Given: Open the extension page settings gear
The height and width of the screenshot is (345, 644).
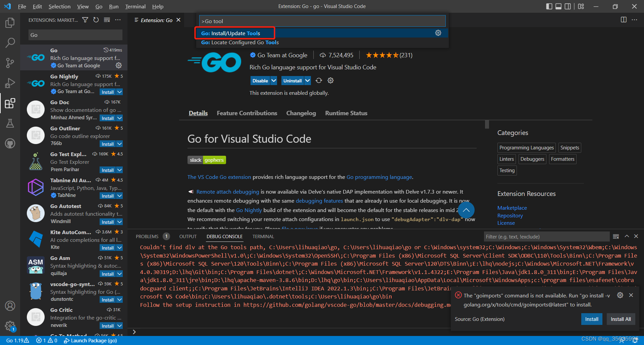Looking at the screenshot, I should 331,80.
